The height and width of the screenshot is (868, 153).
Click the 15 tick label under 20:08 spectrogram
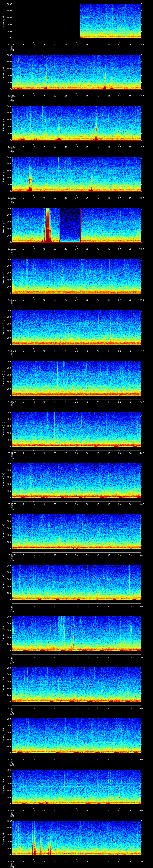pyautogui.click(x=44, y=249)
